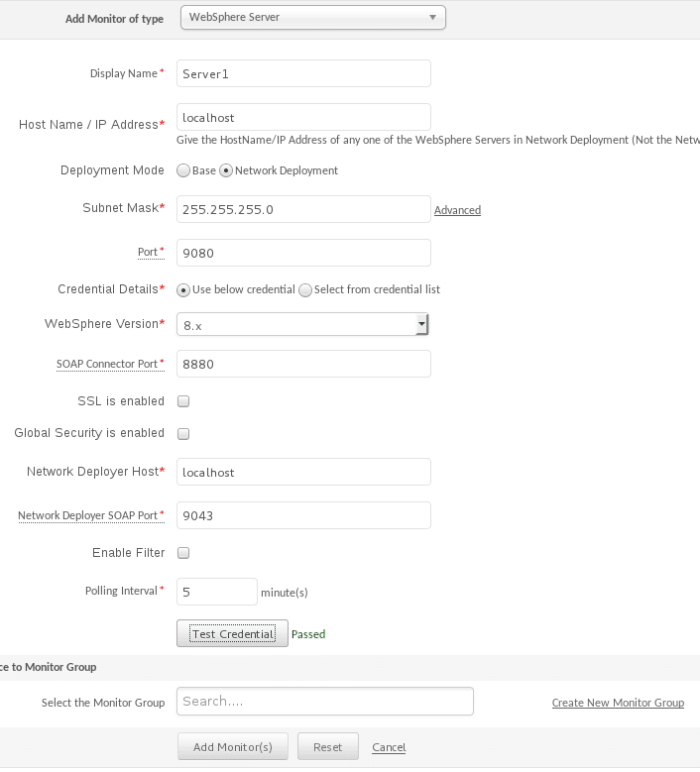Image resolution: width=700 pixels, height=772 pixels.
Task: Click the green Passed status text
Action: point(308,634)
